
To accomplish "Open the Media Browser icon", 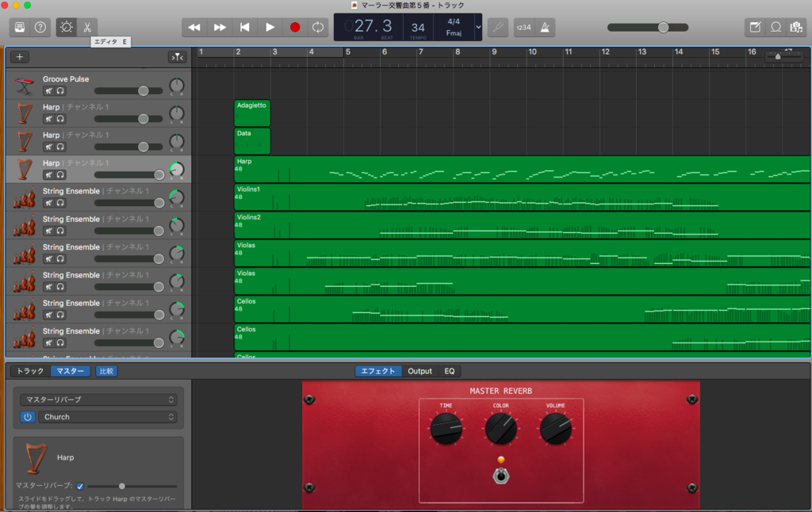I will click(x=796, y=27).
